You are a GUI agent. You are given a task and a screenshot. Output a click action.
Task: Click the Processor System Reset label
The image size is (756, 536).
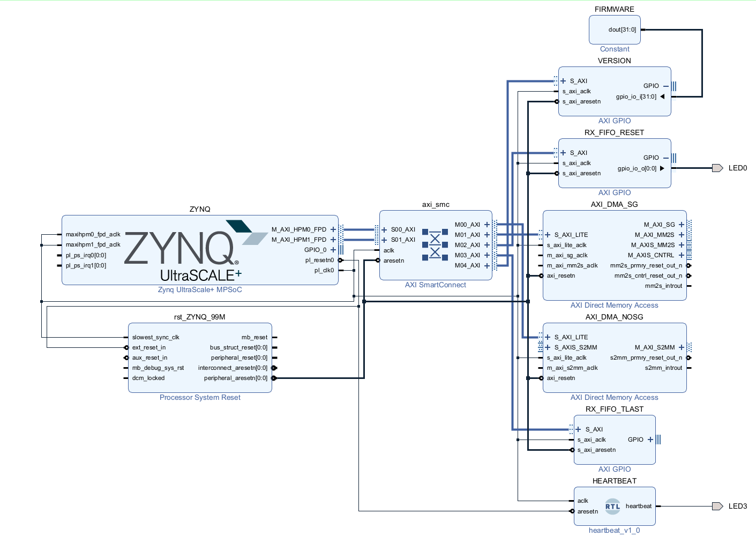click(200, 397)
